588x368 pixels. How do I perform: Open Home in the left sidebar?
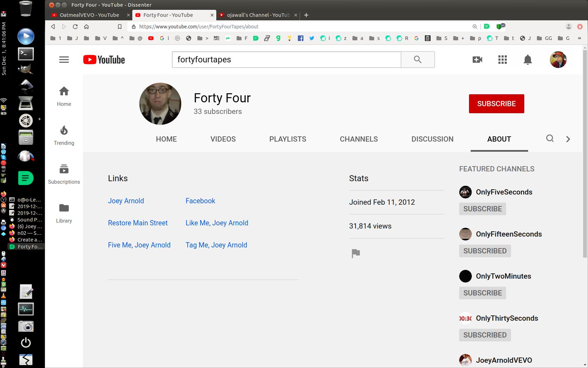(x=64, y=96)
